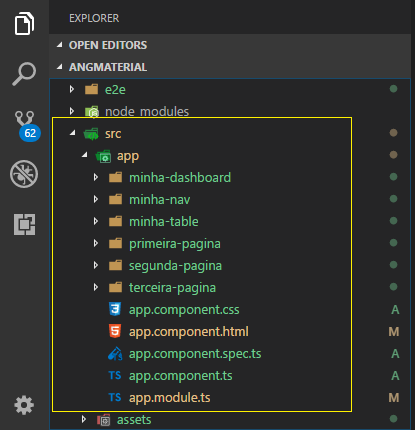Click the EXPLORER panel title
This screenshot has height=430, width=416.
click(x=94, y=18)
